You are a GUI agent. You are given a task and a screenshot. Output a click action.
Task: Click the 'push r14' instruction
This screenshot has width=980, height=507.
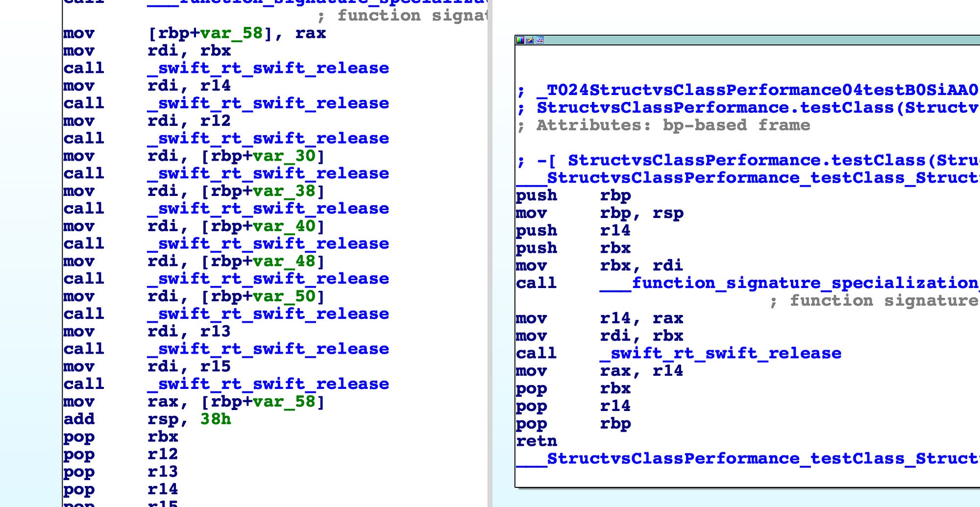coord(573,231)
